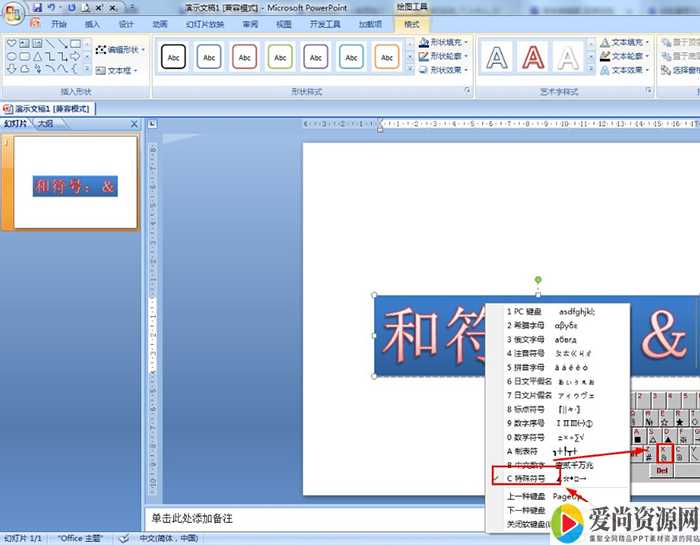The image size is (700, 545).
Task: Switch to the 格式 ribbon tab
Action: (x=412, y=24)
